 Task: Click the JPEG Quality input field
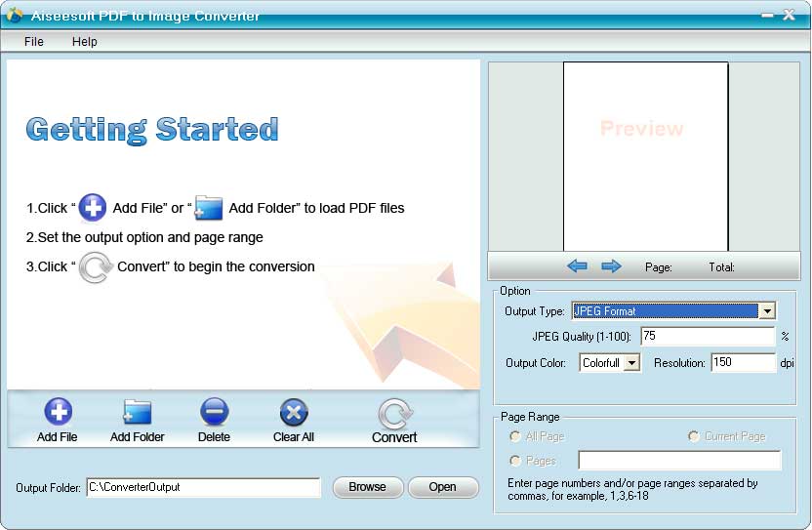pyautogui.click(x=708, y=336)
